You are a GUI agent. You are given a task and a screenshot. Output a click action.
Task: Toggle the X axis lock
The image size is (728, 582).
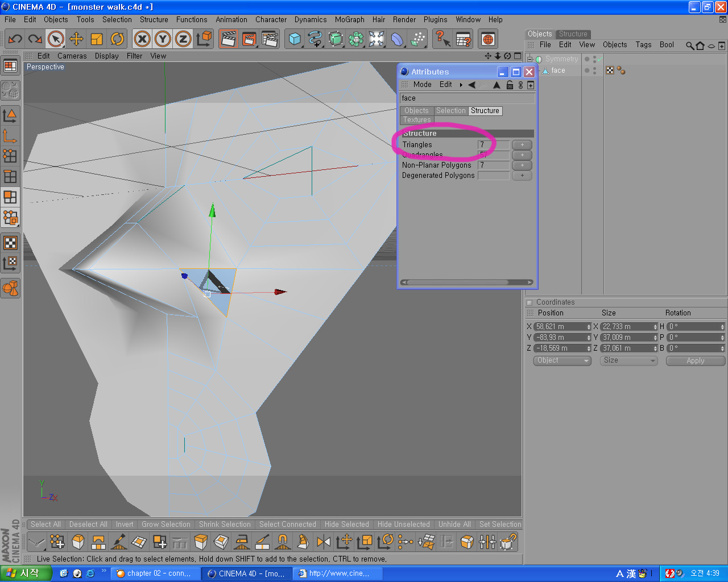point(142,39)
